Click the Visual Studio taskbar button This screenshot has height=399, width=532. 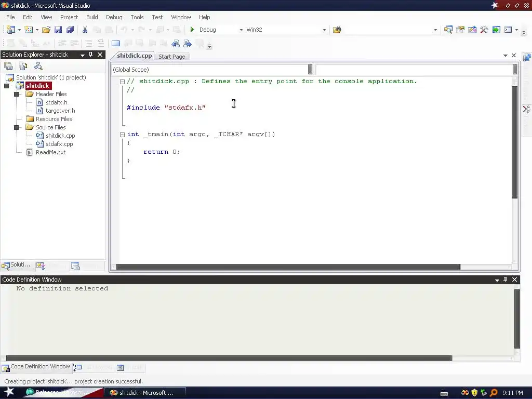point(145,393)
